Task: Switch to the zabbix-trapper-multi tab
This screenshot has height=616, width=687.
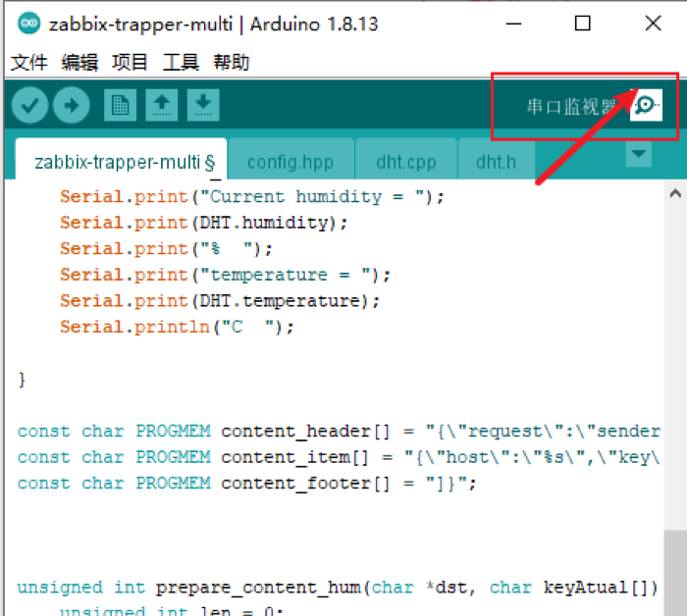Action: [122, 159]
